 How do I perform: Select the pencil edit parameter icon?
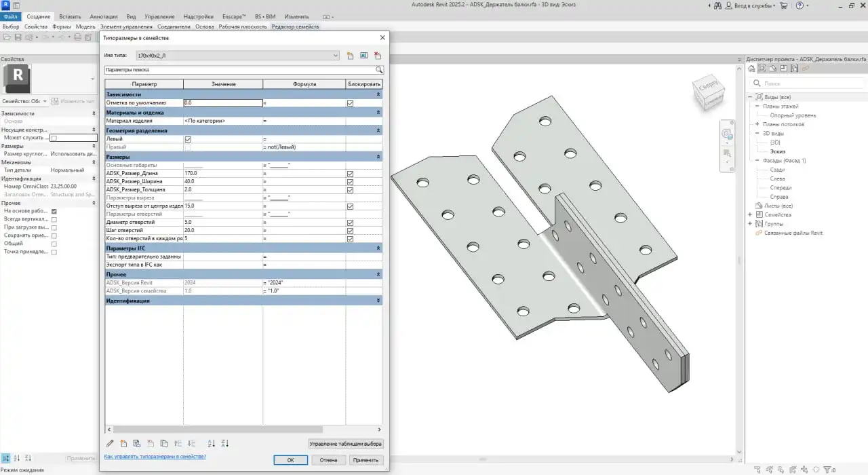point(111,443)
